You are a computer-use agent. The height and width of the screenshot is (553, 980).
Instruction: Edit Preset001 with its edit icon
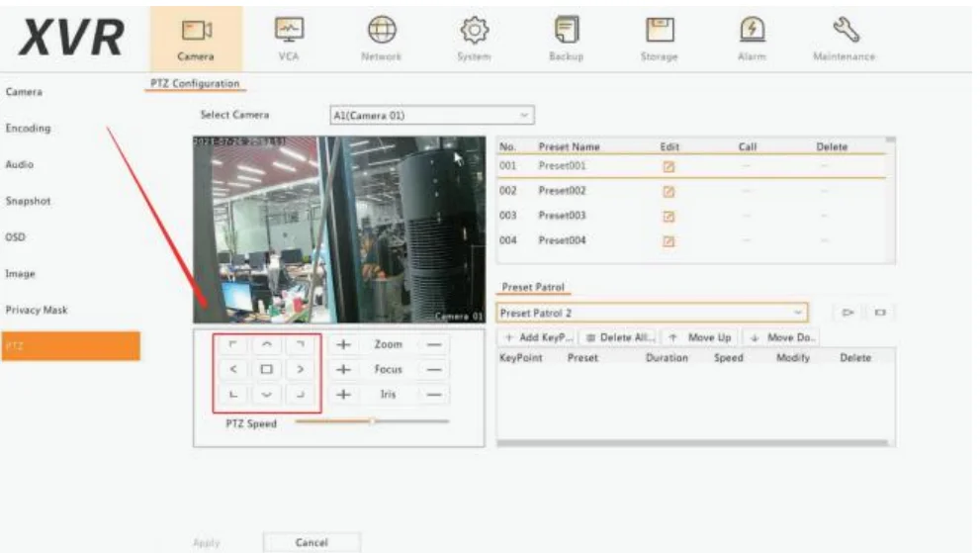[x=668, y=167]
